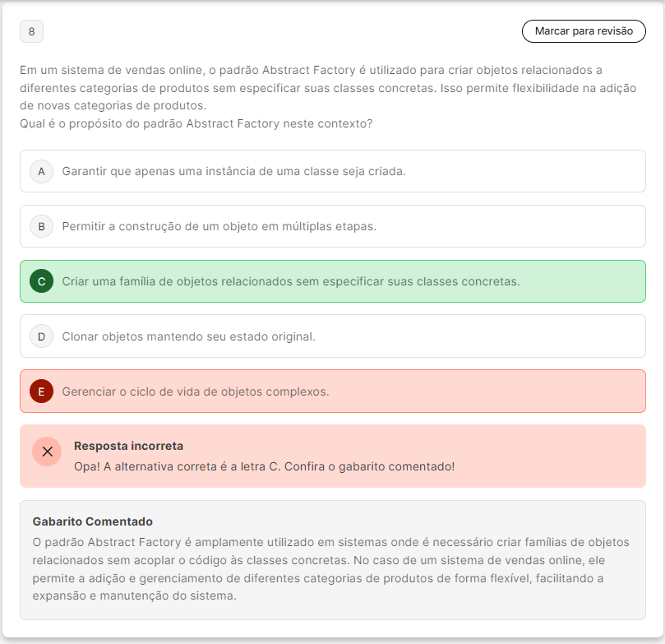
Task: Click the green letter C circle
Action: coord(41,281)
